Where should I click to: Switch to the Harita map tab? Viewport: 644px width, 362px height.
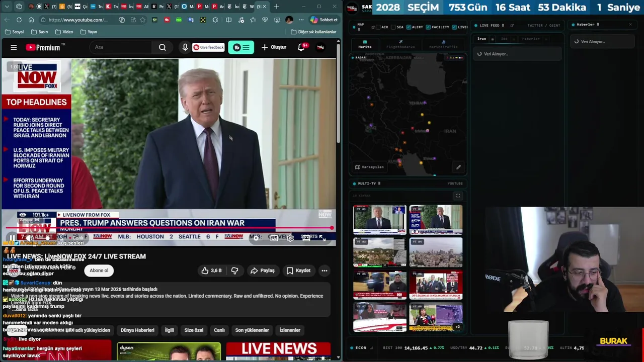[365, 45]
